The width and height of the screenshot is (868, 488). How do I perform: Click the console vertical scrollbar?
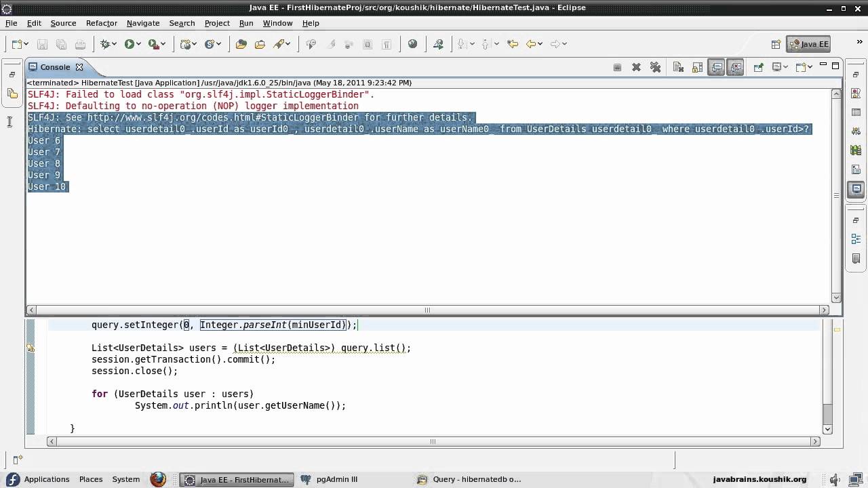coord(836,195)
